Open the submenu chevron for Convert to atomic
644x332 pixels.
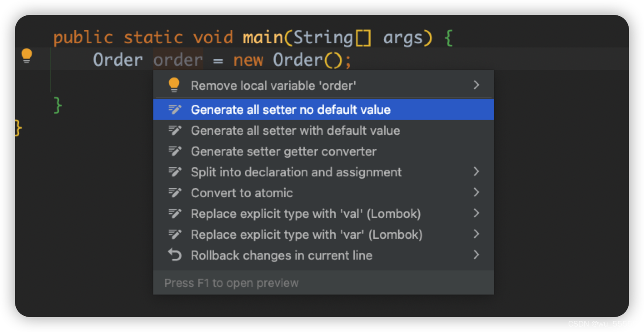(477, 192)
